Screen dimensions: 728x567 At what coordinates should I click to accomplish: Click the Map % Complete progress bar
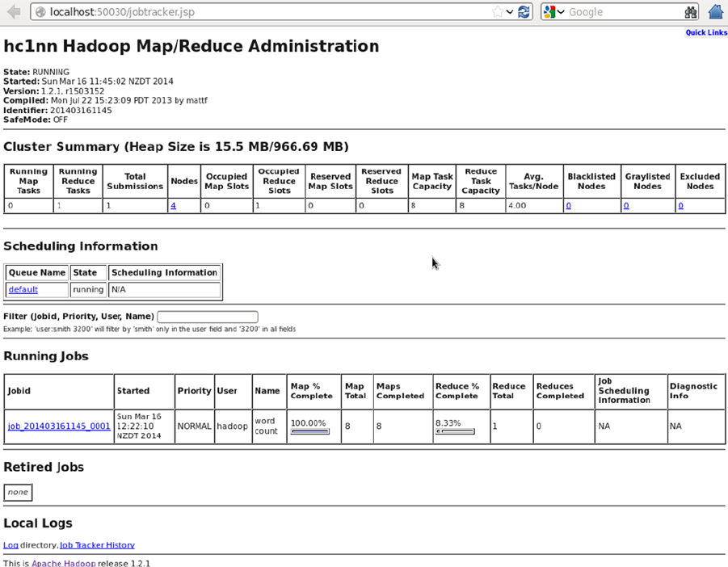pos(309,431)
